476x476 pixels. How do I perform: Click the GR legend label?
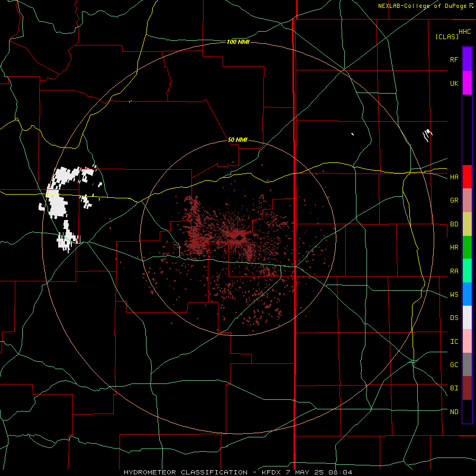(x=454, y=200)
